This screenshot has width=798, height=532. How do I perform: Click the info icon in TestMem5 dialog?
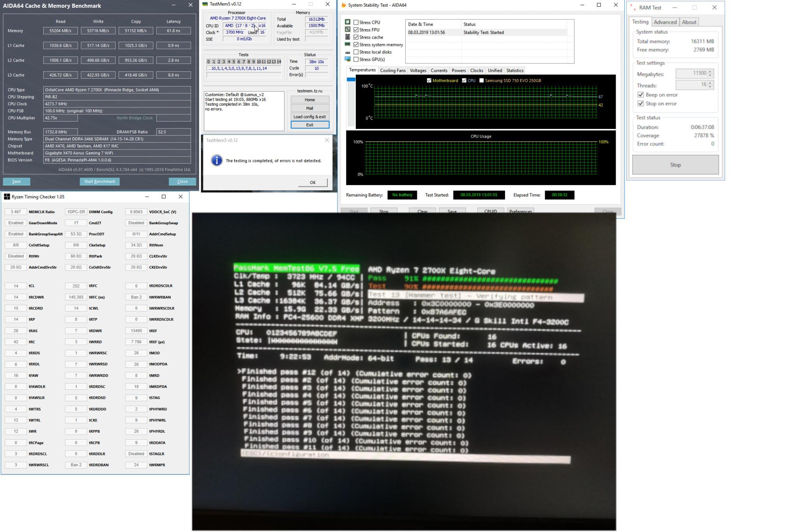217,160
